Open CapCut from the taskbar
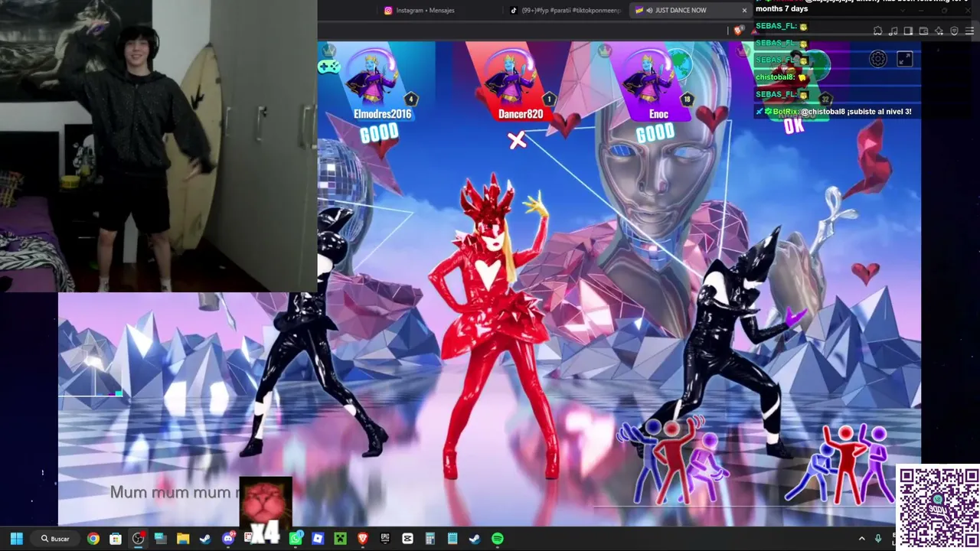980x551 pixels. point(407,539)
